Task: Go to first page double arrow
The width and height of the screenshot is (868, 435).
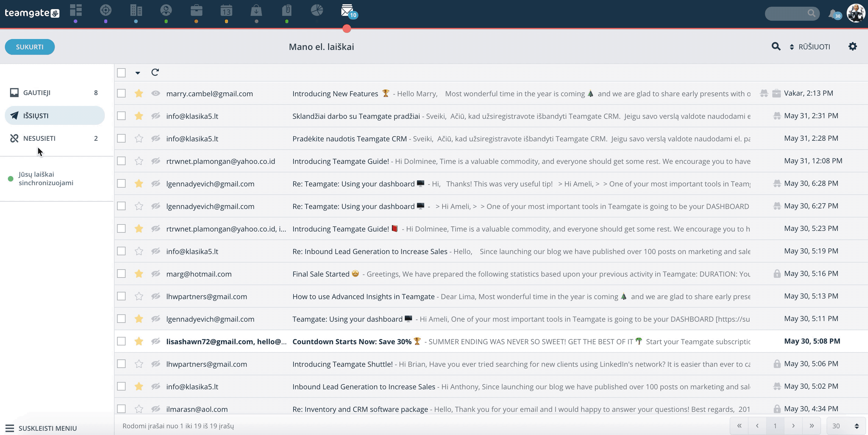Action: 739,426
